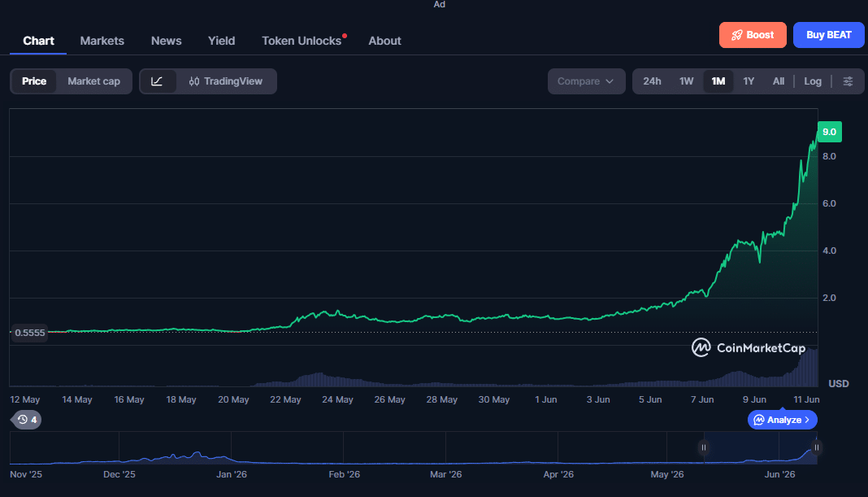Viewport: 868px width, 497px height.
Task: Click Nov '25 on the overview timeline
Action: tap(26, 474)
